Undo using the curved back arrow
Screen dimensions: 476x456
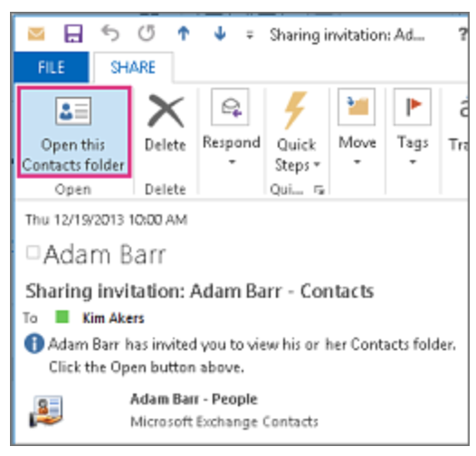(110, 33)
